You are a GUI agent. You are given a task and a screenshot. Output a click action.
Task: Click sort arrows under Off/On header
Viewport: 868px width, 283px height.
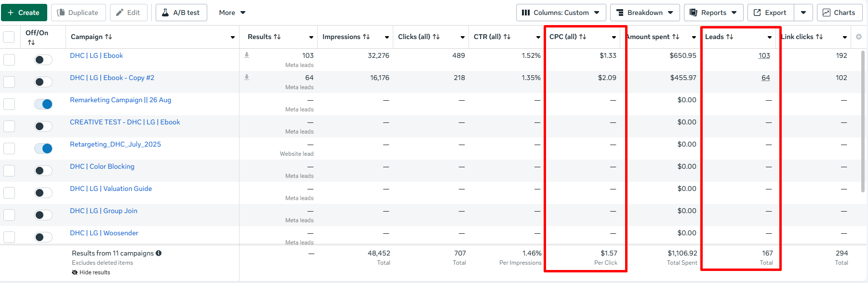pos(31,42)
